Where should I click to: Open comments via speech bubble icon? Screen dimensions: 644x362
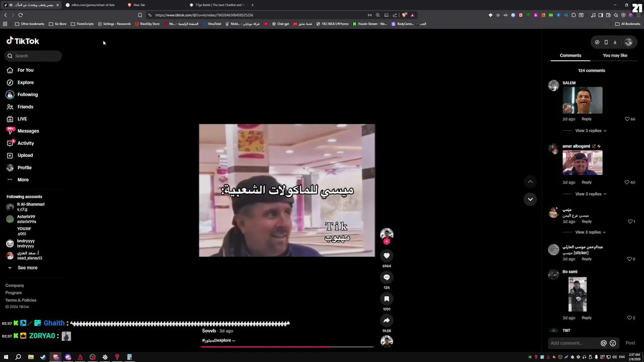[386, 277]
